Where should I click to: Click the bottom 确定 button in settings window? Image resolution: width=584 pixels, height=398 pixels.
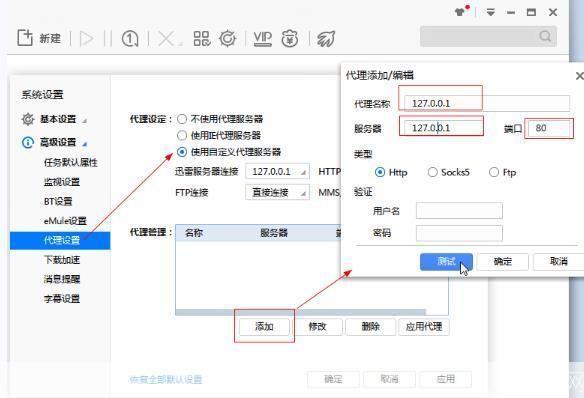coord(333,379)
